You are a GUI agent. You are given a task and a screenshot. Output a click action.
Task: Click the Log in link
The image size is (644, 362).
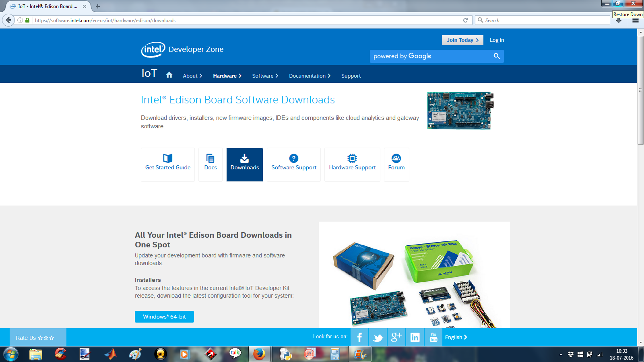(x=497, y=40)
